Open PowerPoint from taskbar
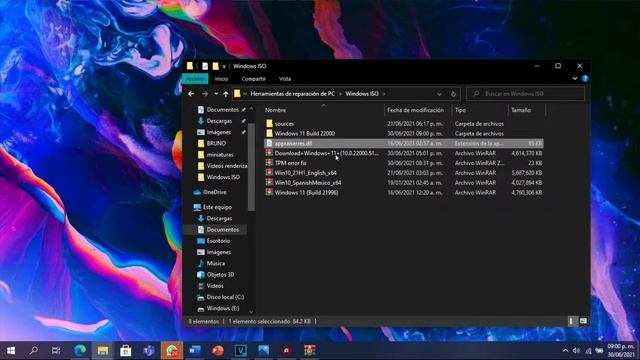This screenshot has height=360, width=640. 218,350
